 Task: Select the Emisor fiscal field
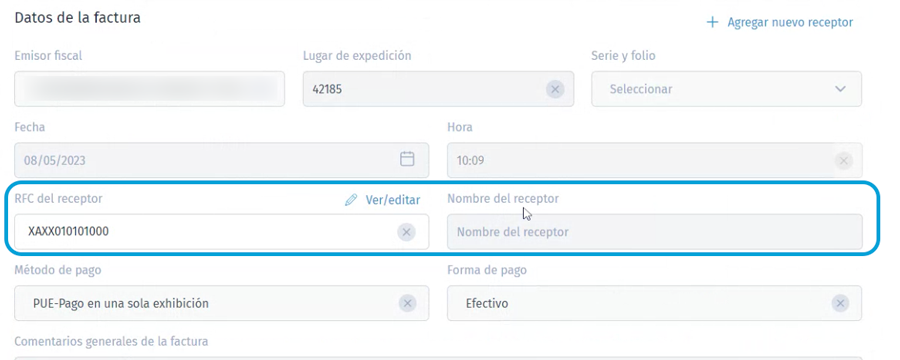point(149,89)
